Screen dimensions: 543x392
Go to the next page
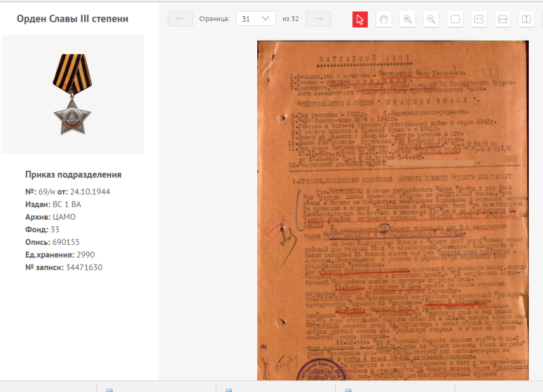318,19
